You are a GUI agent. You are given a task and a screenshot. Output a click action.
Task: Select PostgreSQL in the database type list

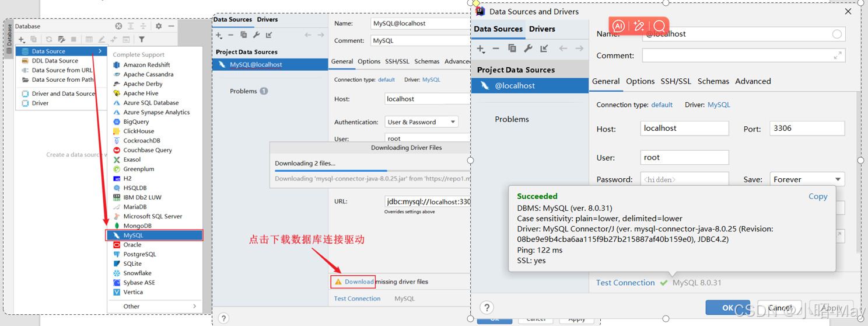(x=155, y=254)
